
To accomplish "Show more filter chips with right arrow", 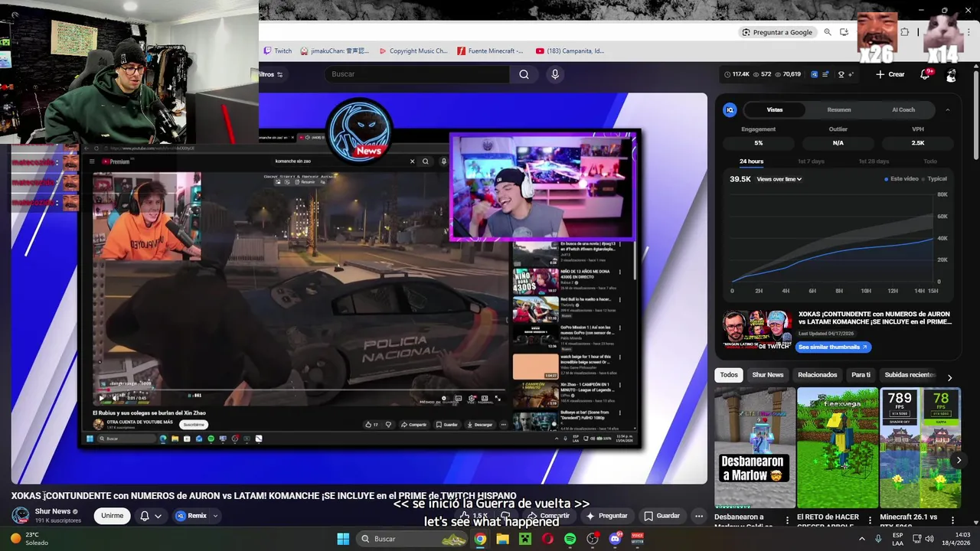I will click(949, 377).
